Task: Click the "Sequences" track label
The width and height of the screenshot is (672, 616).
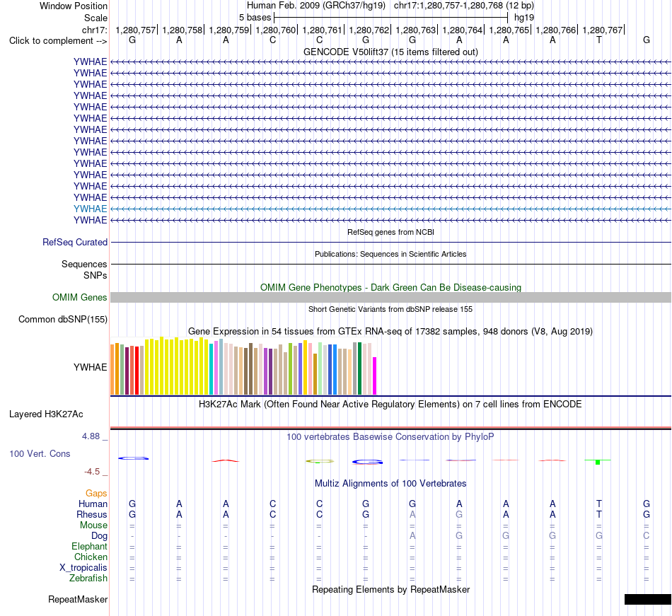Action: [x=84, y=264]
